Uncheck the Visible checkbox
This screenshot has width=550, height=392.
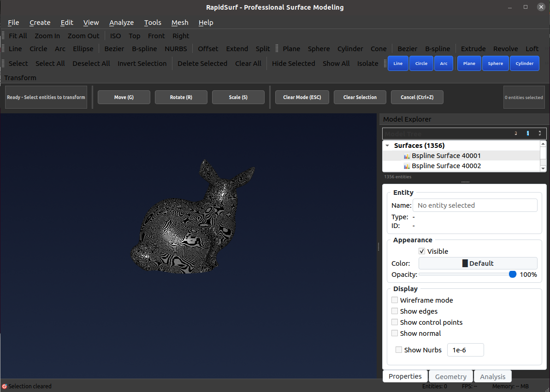[422, 252]
